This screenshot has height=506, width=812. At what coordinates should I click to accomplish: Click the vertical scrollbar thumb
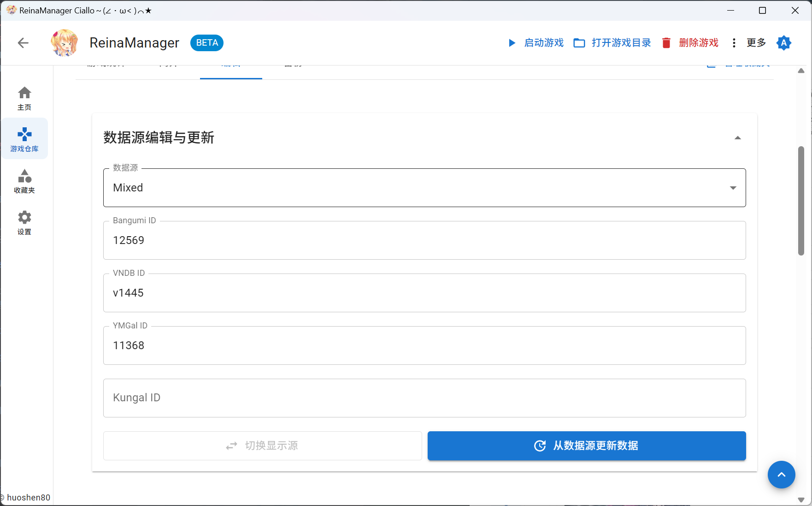pos(801,201)
